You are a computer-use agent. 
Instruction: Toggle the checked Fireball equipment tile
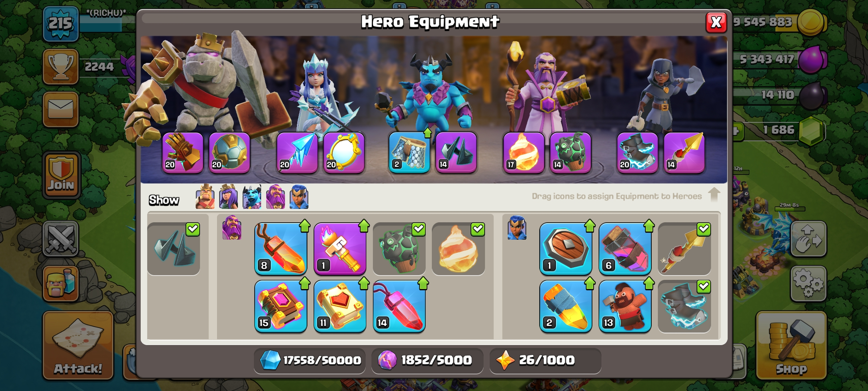(458, 249)
